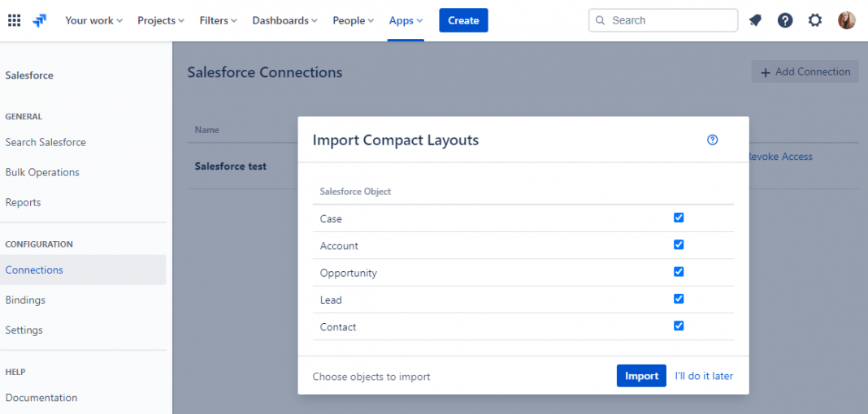
Task: Open the Settings gear icon
Action: (x=815, y=20)
